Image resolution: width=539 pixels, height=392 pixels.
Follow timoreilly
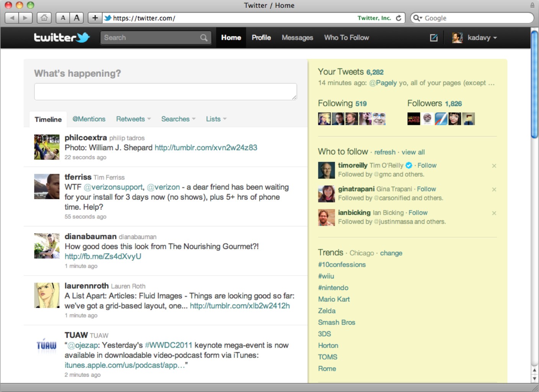427,165
